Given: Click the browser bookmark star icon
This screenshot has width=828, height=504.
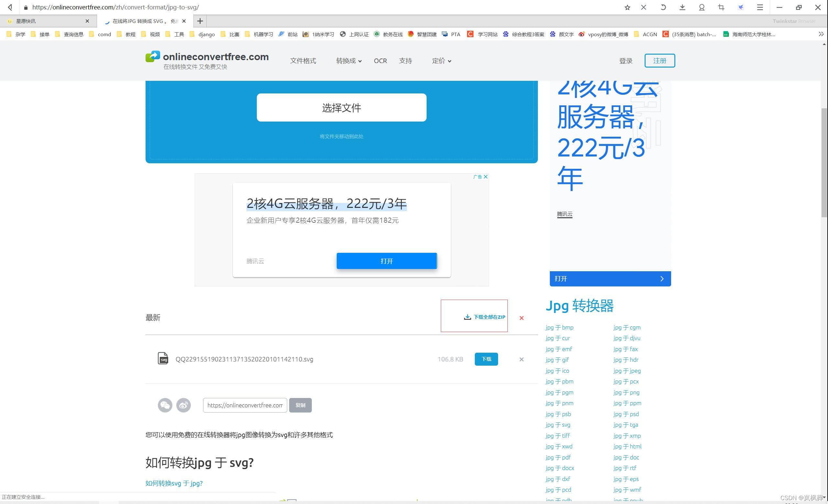Looking at the screenshot, I should 627,7.
